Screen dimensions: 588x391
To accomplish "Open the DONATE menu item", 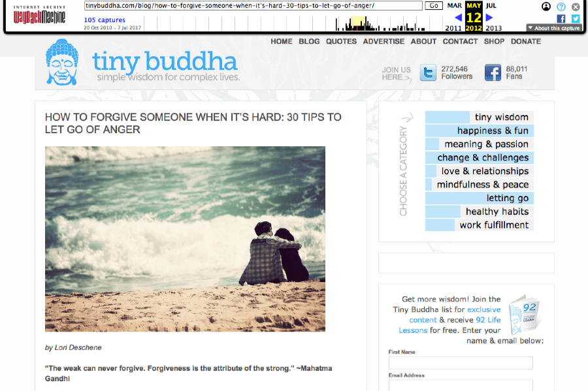I will tap(526, 41).
